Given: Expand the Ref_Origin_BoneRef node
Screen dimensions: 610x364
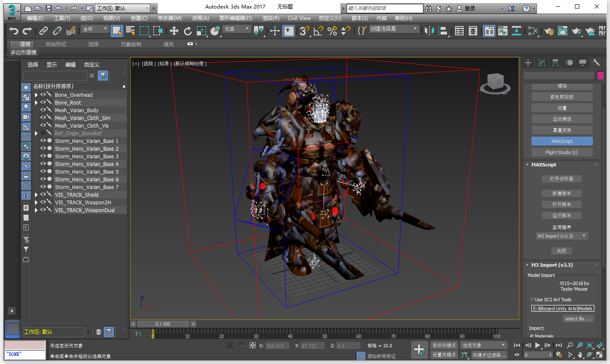Looking at the screenshot, I should point(36,133).
